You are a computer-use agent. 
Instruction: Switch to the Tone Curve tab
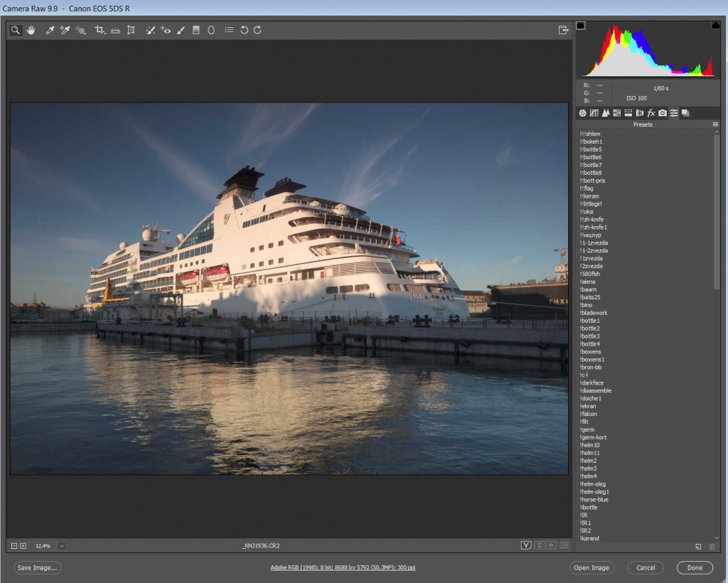click(594, 113)
